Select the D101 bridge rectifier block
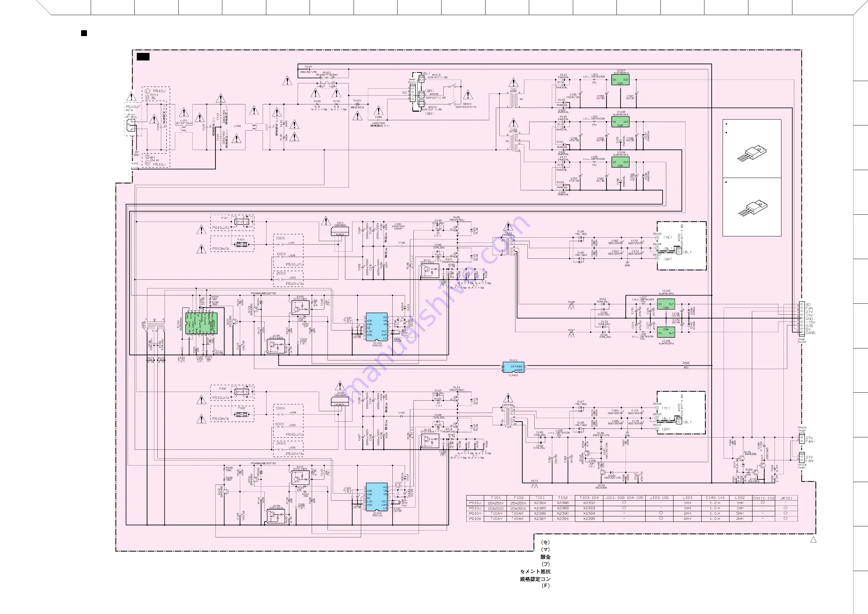The width and height of the screenshot is (868, 614). tap(340, 231)
